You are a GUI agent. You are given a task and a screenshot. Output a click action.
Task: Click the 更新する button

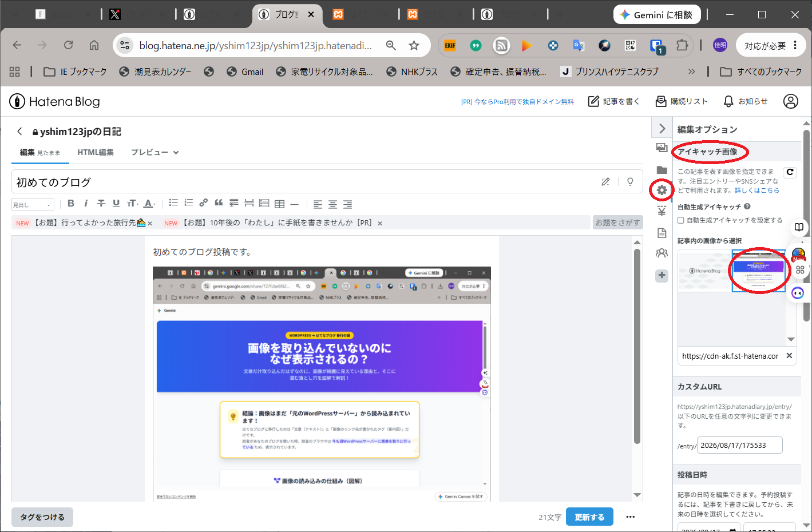[x=589, y=517]
